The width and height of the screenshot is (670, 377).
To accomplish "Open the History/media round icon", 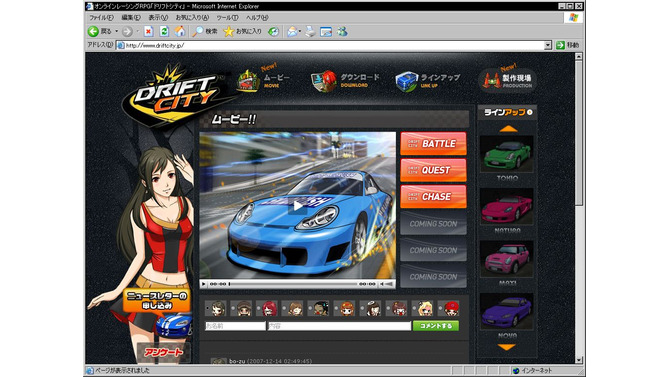I will tap(273, 32).
